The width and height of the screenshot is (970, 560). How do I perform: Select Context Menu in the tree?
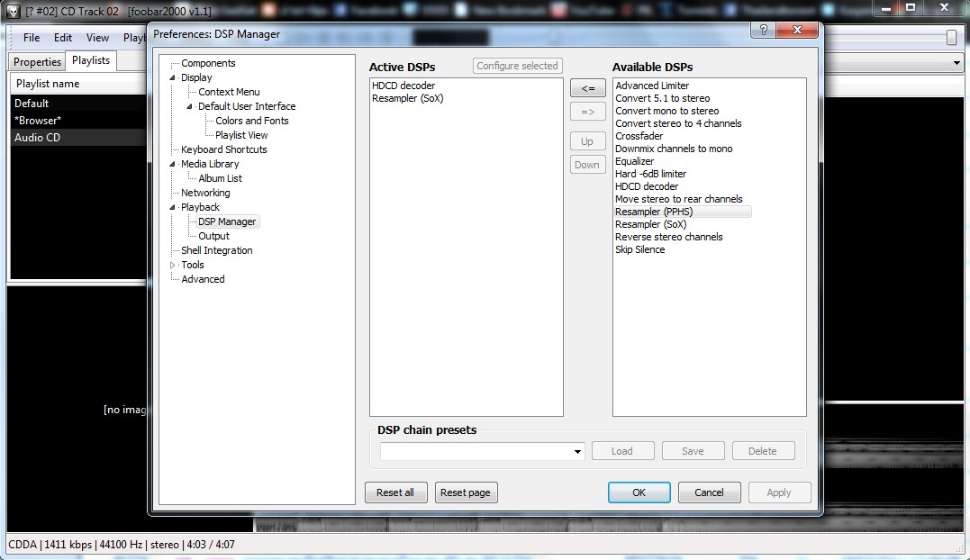(229, 92)
